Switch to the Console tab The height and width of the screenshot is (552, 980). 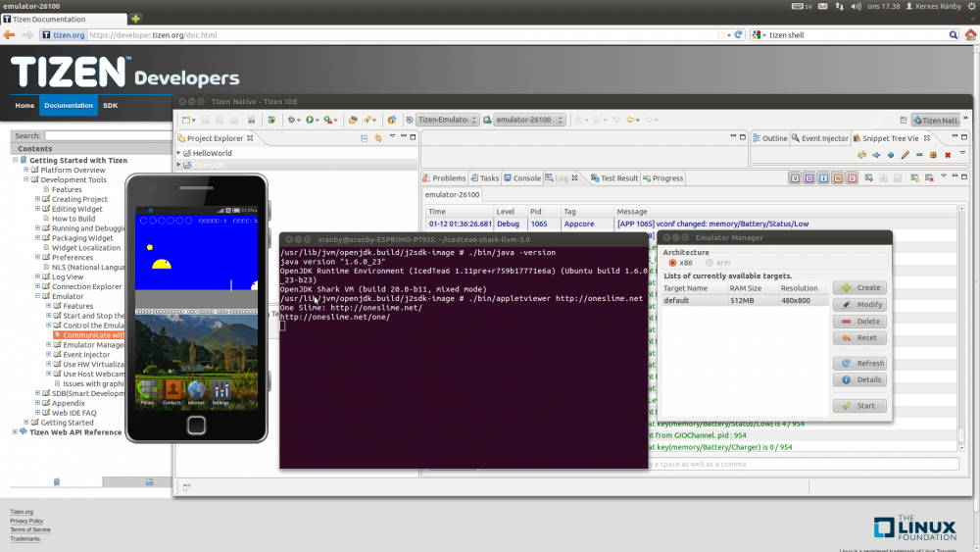click(x=521, y=178)
